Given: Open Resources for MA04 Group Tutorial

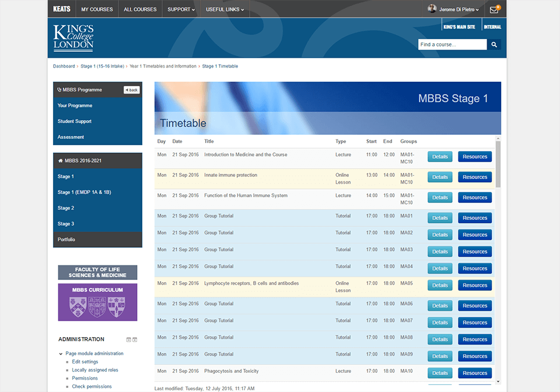Looking at the screenshot, I should click(475, 268).
